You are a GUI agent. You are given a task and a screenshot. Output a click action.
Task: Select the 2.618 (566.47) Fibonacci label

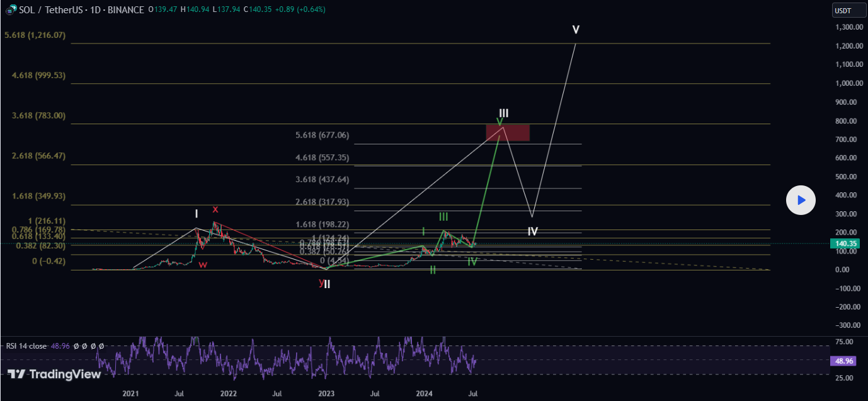coord(38,156)
